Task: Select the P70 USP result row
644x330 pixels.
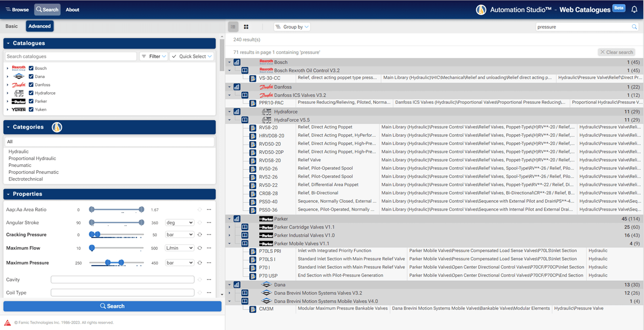Action: 435,276
